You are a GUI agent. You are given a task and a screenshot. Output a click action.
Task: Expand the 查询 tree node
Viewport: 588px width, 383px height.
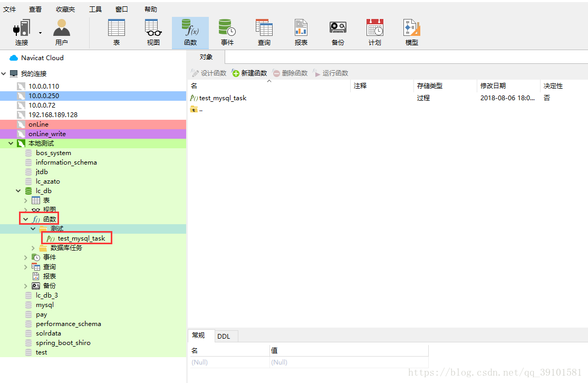25,267
